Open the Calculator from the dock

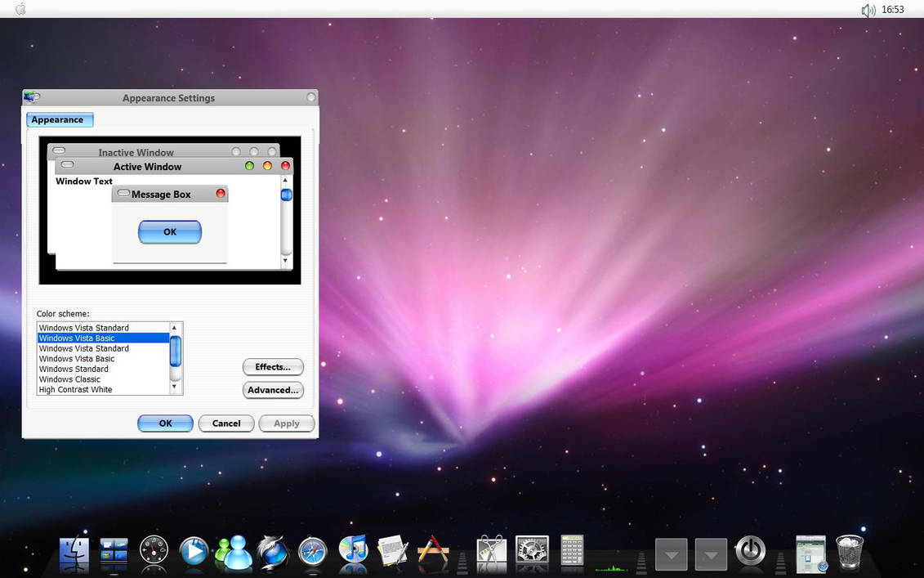click(572, 553)
